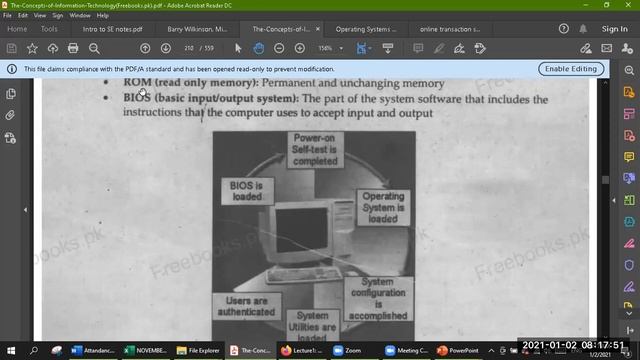The width and height of the screenshot is (640, 360).
Task: Open the green Organize Pages tool icon
Action: click(629, 200)
